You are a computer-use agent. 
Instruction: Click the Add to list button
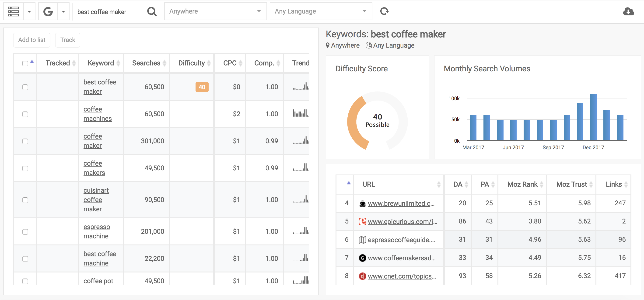(32, 40)
